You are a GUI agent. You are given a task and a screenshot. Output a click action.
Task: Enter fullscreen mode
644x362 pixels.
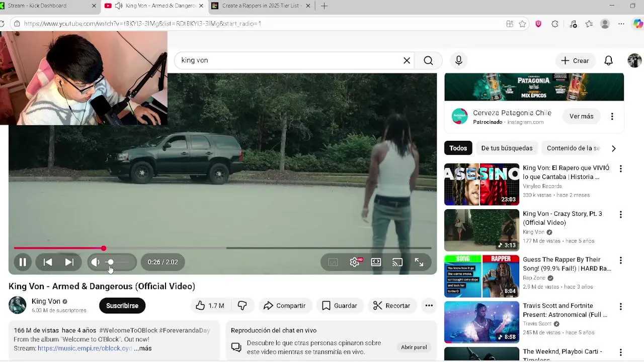[x=419, y=262]
